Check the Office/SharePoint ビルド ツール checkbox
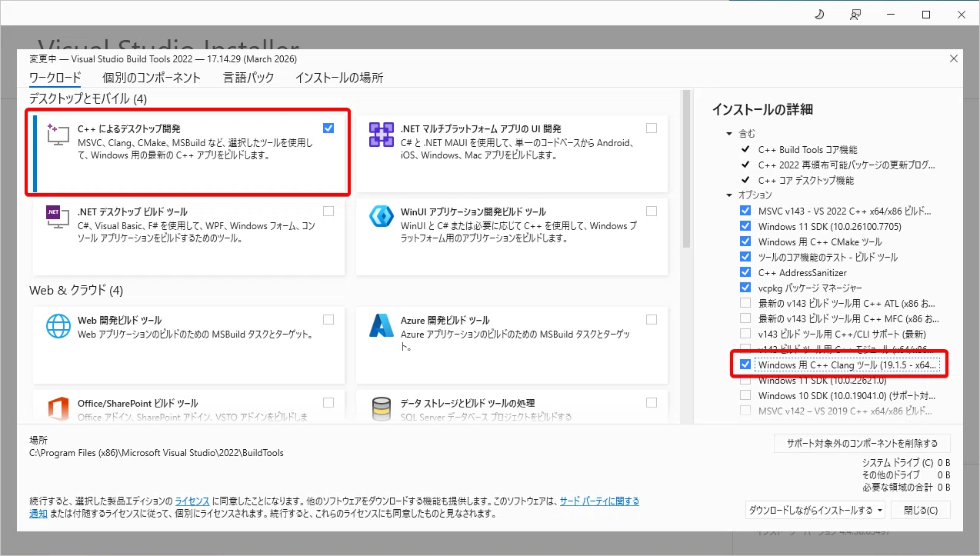This screenshot has height=556, width=980. [x=328, y=402]
